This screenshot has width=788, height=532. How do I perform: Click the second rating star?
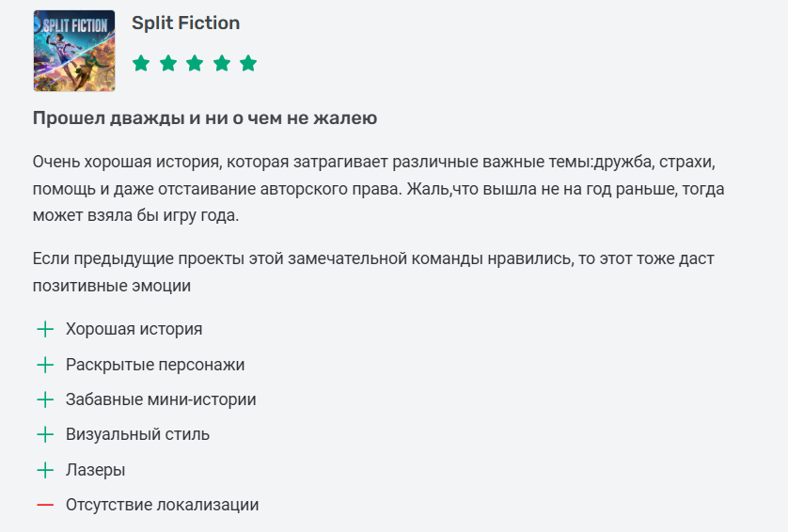(x=168, y=64)
